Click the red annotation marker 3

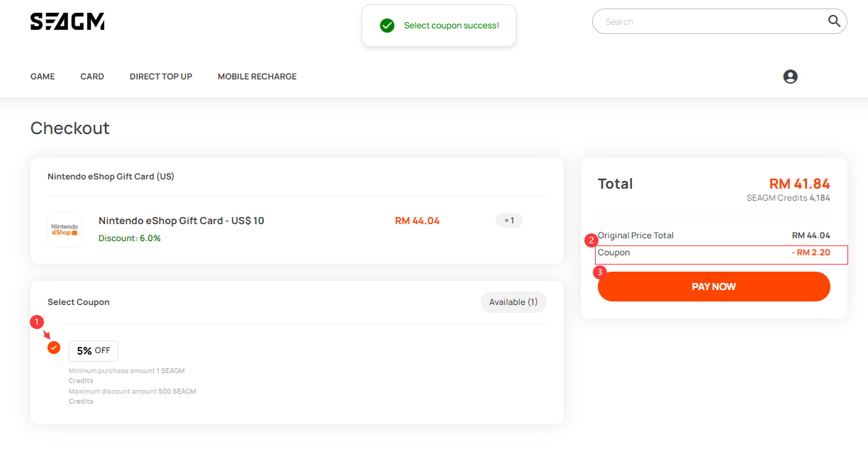point(600,272)
